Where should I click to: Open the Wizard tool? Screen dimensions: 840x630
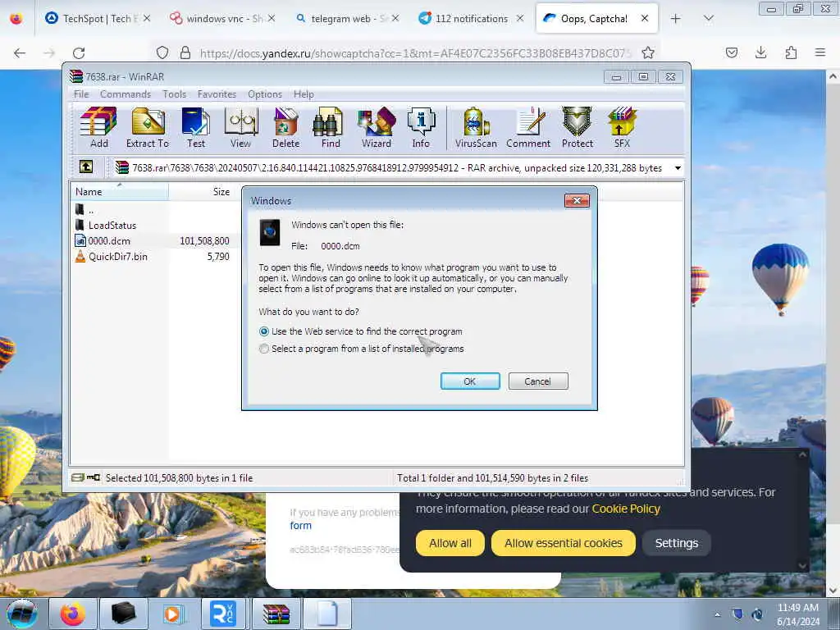click(376, 127)
